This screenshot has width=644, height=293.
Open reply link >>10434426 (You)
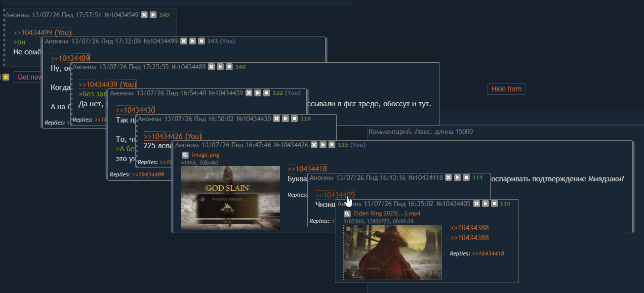(173, 136)
